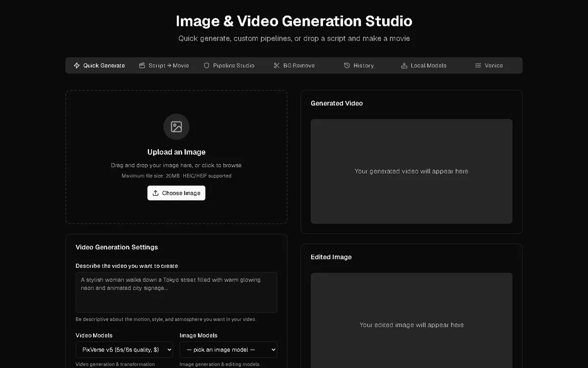Click the 'Maximum file size: 20MB' note
Viewport: 588px width, 368px height.
[x=176, y=176]
